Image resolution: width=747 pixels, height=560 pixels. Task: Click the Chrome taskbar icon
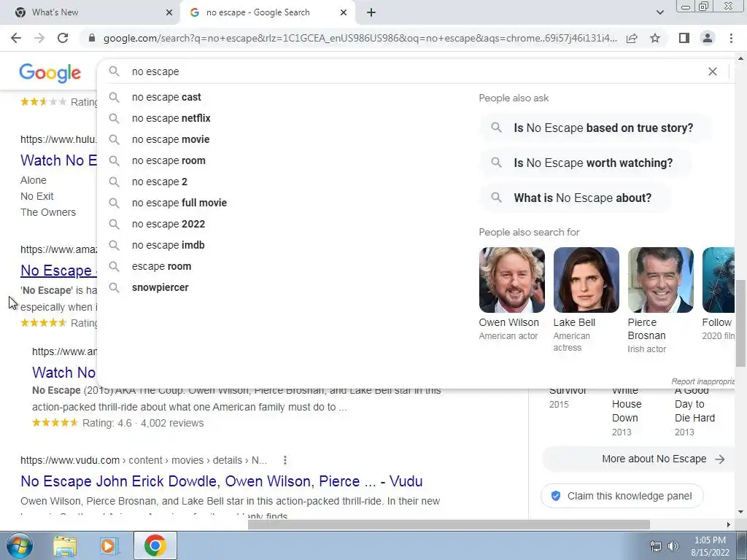(x=155, y=545)
